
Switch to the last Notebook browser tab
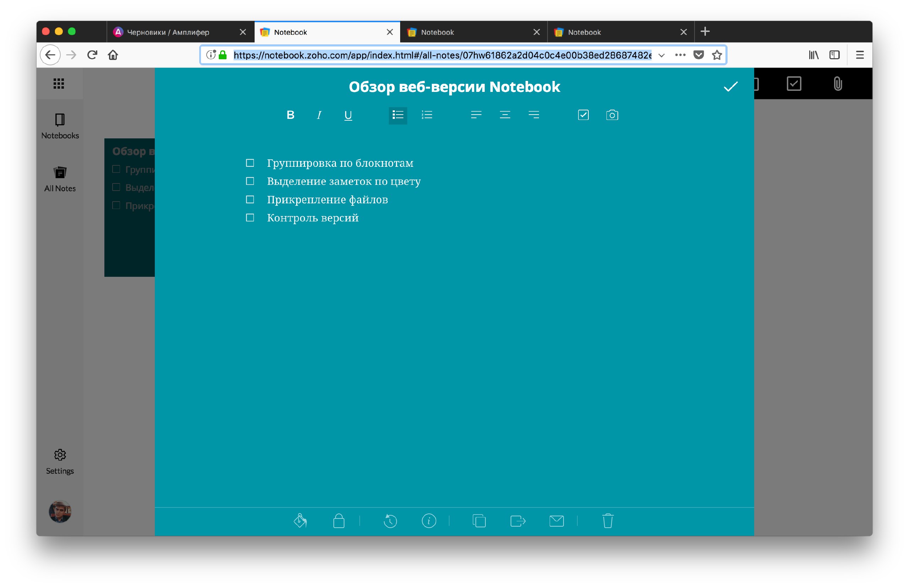(620, 32)
